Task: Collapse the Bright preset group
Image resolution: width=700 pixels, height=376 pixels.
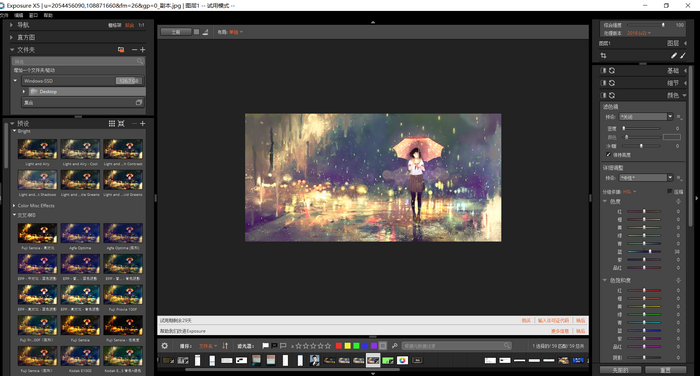Action: click(x=14, y=131)
